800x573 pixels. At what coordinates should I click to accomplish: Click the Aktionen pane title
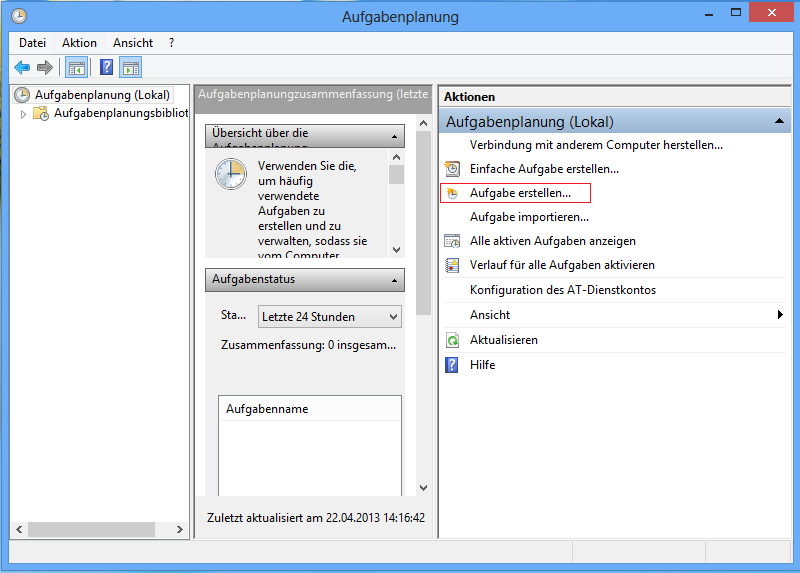pos(469,97)
